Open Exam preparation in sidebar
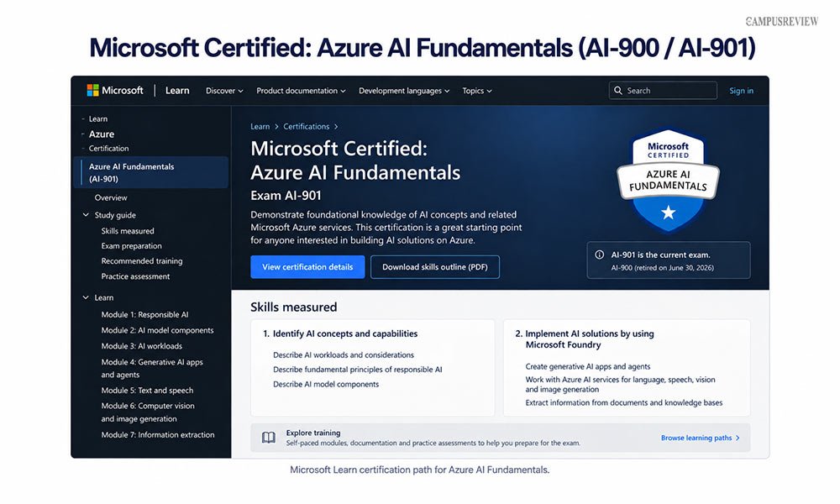The image size is (840, 504). coord(131,246)
